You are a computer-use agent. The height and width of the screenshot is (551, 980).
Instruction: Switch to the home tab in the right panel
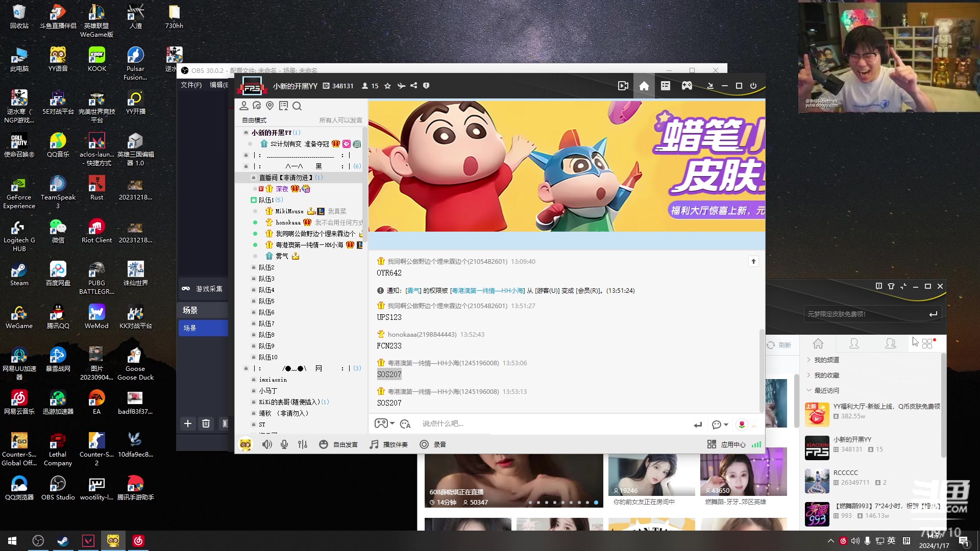(x=818, y=344)
